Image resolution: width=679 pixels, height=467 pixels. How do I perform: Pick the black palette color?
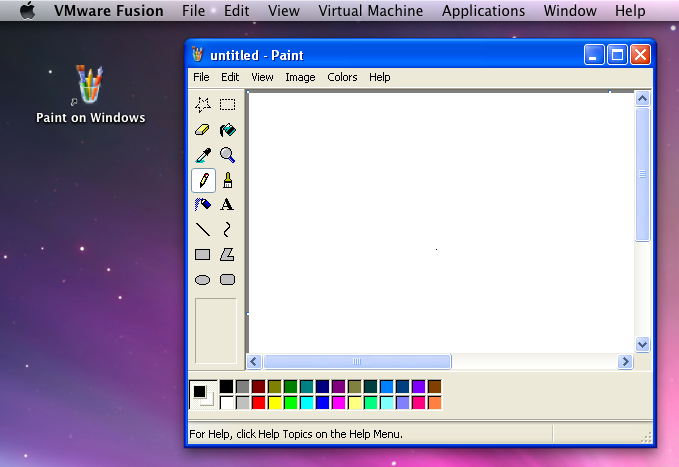coord(226,386)
